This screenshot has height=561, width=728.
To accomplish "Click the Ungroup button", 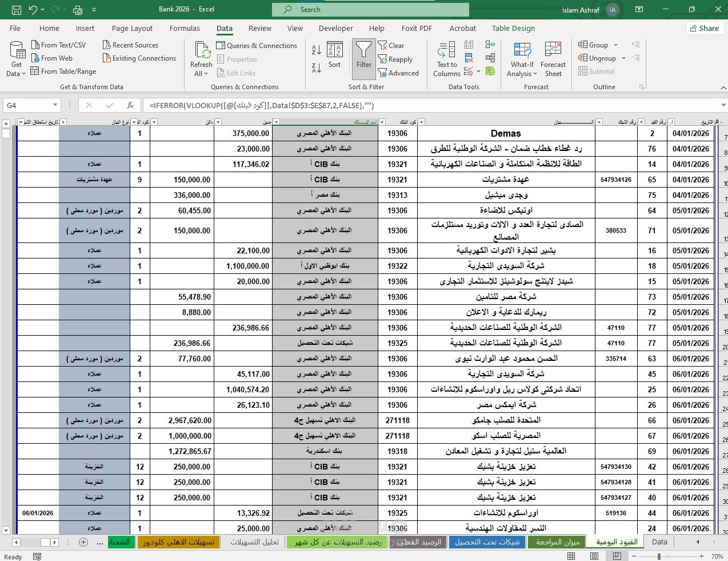I will (598, 58).
